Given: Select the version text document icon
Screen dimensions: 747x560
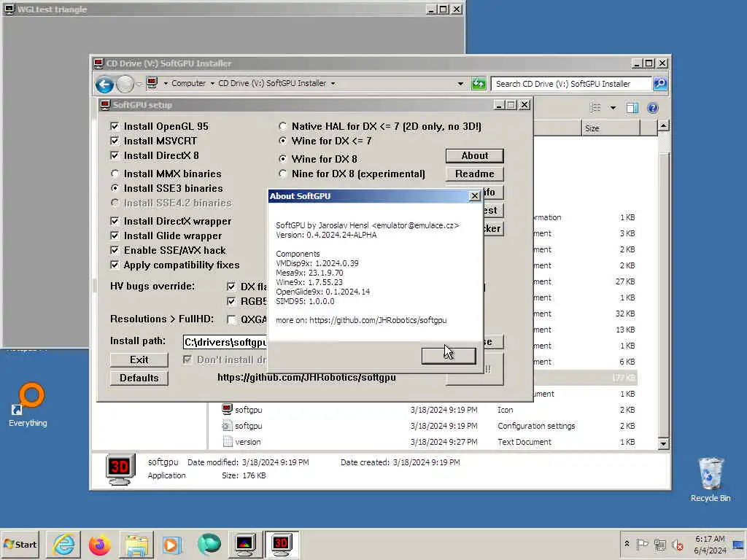Looking at the screenshot, I should point(228,442).
